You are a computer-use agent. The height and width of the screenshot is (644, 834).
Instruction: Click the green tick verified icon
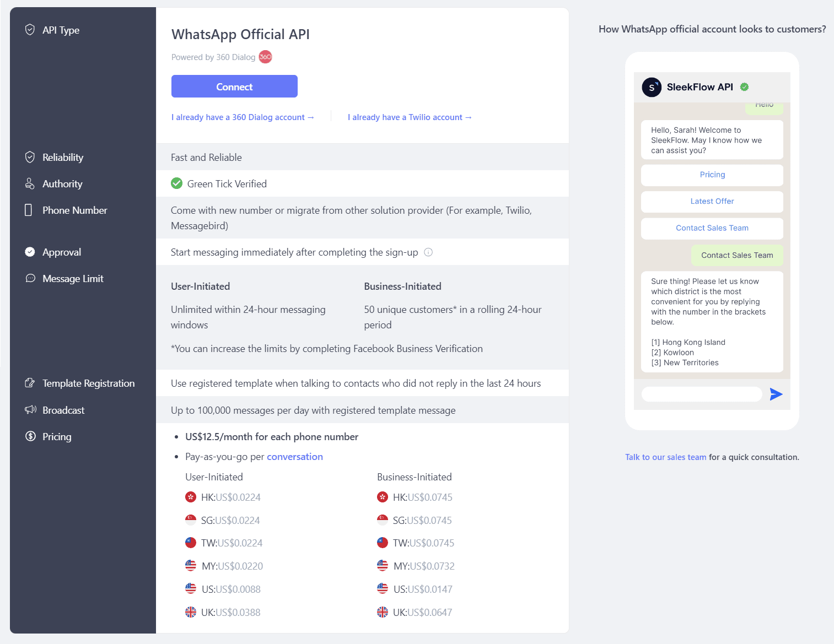pyautogui.click(x=176, y=183)
